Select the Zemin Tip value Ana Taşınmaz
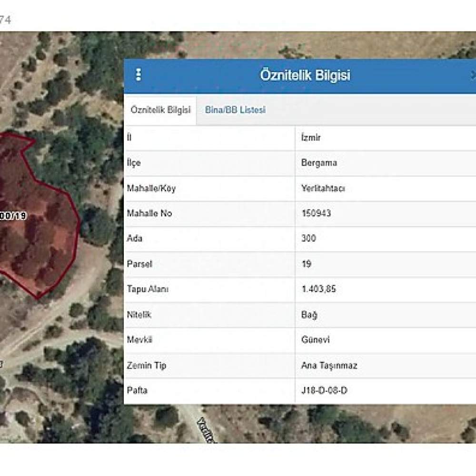476x476 pixels. (329, 366)
